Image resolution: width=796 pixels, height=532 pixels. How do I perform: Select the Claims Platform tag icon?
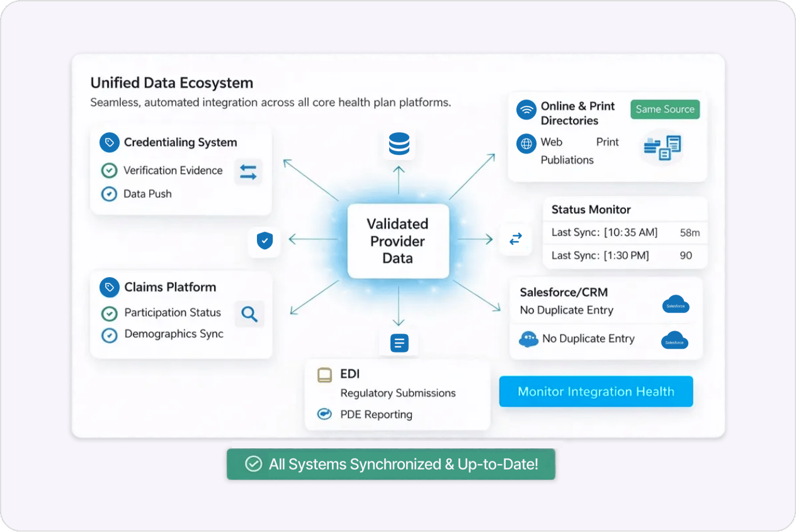tap(109, 287)
